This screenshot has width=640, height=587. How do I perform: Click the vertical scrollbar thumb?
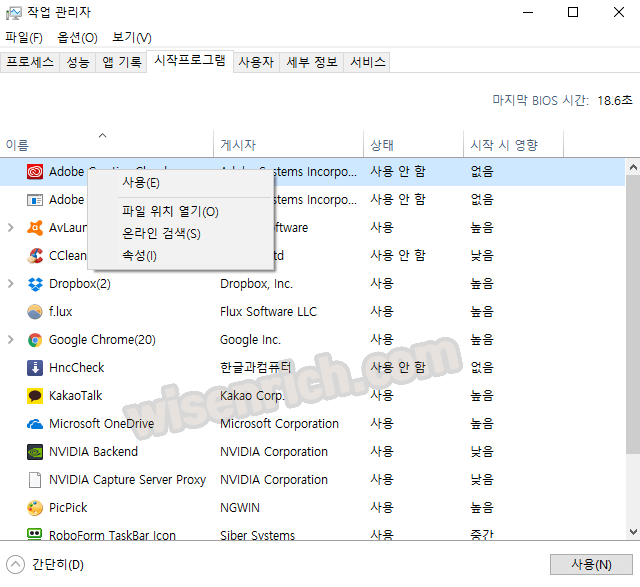[x=633, y=314]
